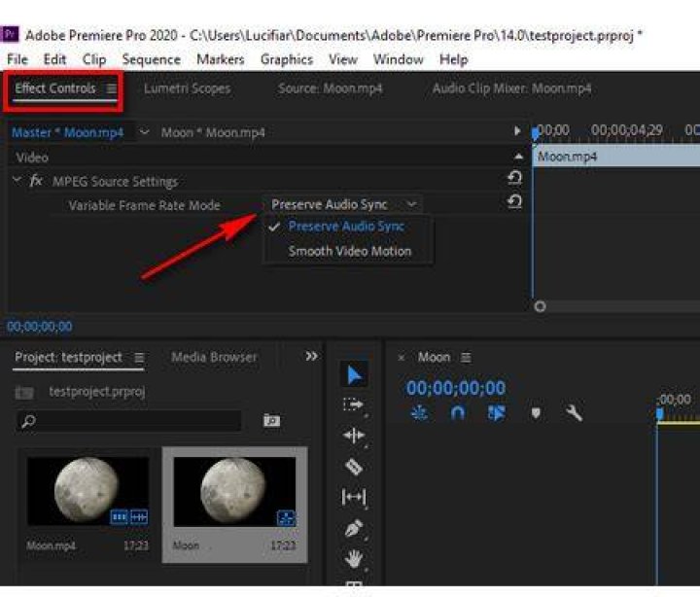The height and width of the screenshot is (597, 700).
Task: Open the Window menu
Action: point(399,59)
